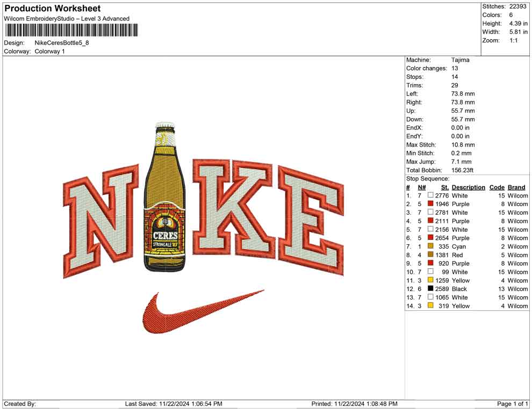Image resolution: width=532 pixels, height=409 pixels.
Task: Click the red Nike swoosh embroidery
Action: (202, 311)
